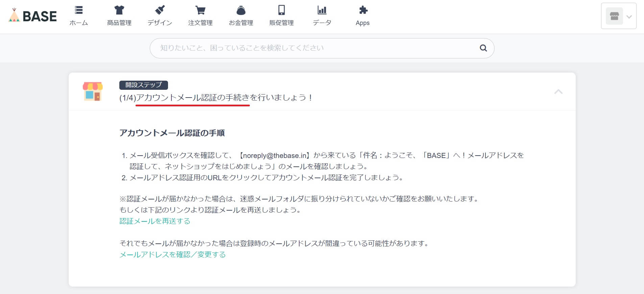Click the shop avatar icon
The width and height of the screenshot is (644, 294).
[x=614, y=16]
